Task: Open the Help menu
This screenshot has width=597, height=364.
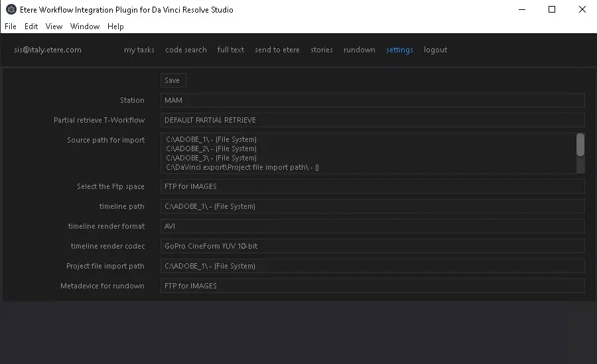Action: coord(115,27)
